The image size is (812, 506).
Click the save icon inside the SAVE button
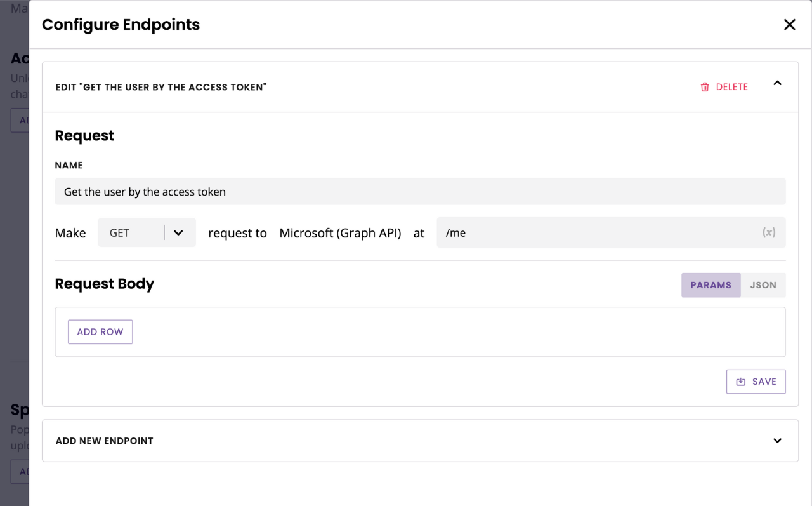click(740, 382)
